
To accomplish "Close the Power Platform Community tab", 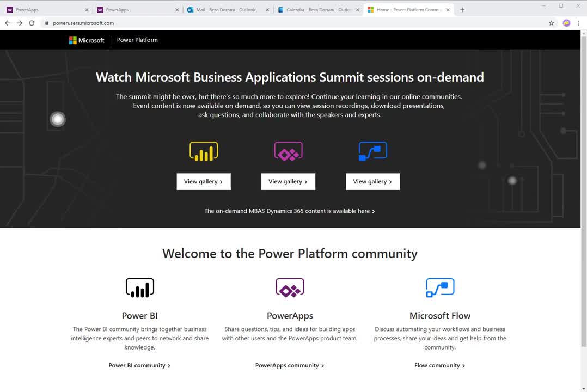I will [x=448, y=10].
